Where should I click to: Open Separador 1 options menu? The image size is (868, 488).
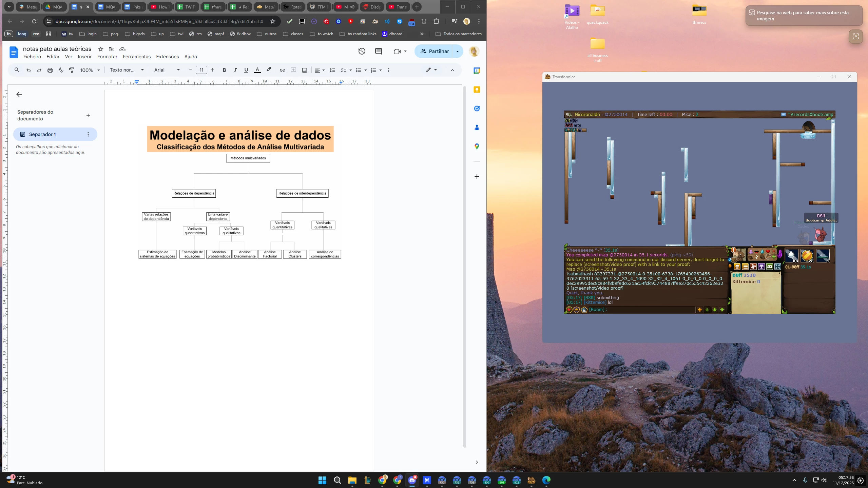pos(88,134)
